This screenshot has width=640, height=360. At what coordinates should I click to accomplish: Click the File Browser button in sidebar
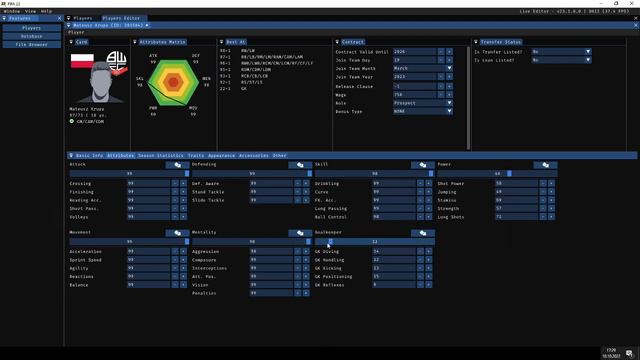coord(32,44)
